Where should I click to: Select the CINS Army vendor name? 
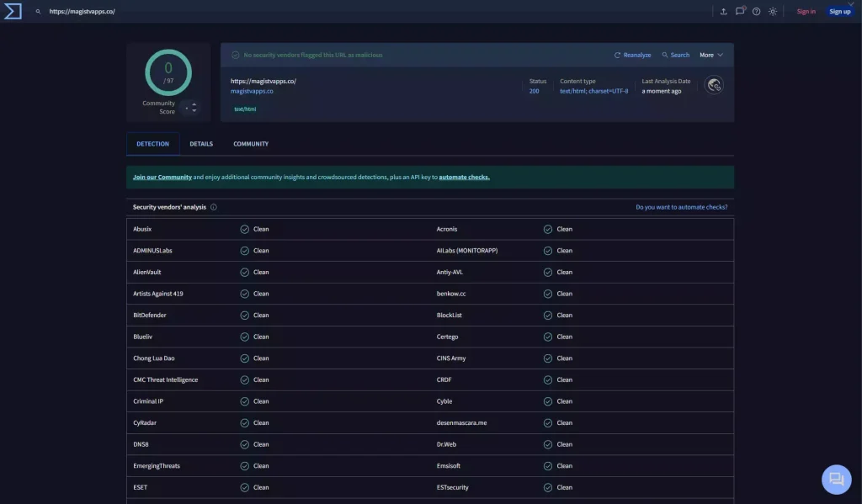451,358
